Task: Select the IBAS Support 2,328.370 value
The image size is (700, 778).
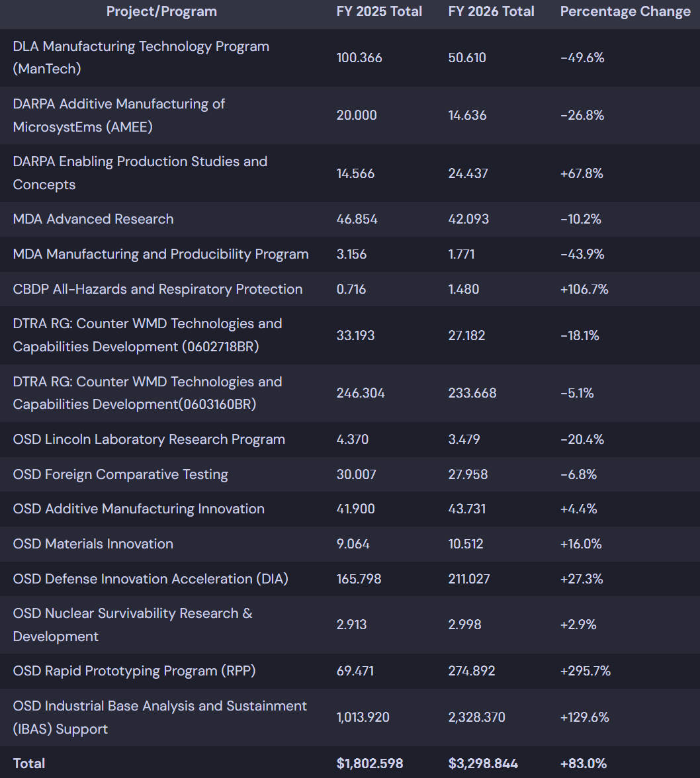Action: point(476,717)
